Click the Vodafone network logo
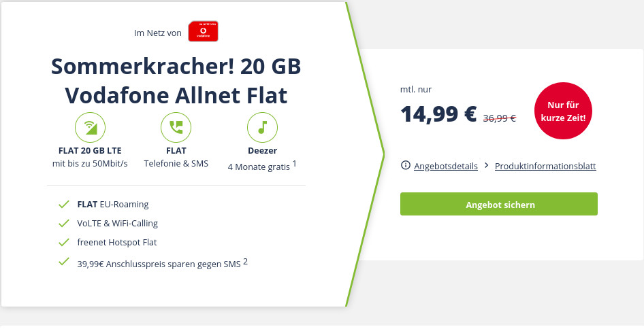 [203, 32]
